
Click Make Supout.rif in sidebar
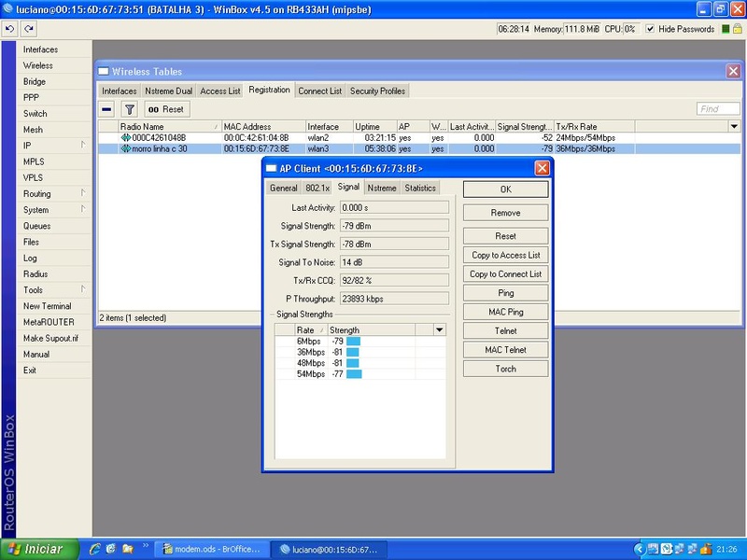click(x=51, y=338)
